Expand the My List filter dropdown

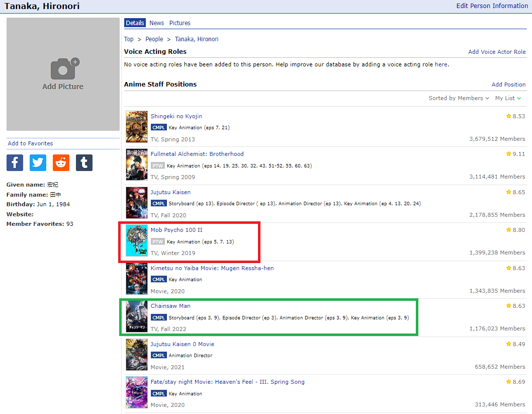pos(508,99)
